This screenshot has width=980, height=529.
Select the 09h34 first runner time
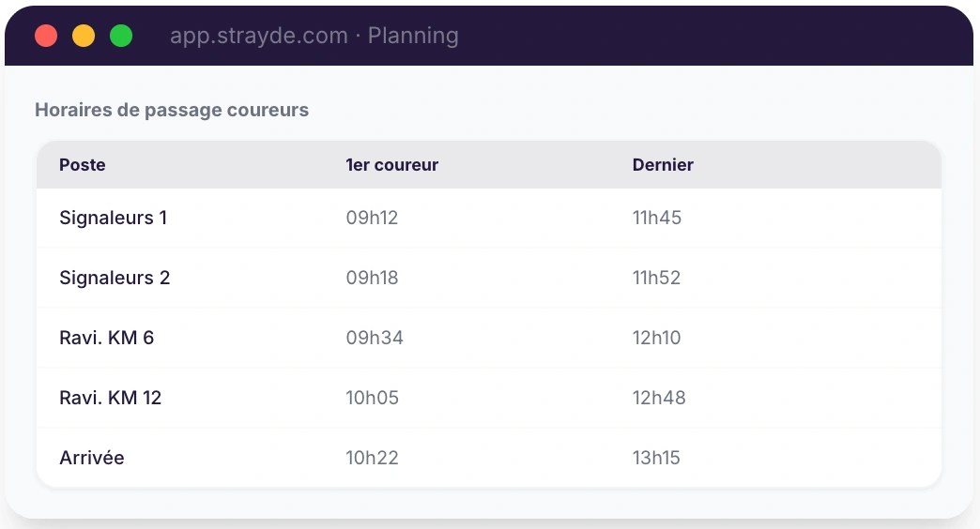point(375,338)
